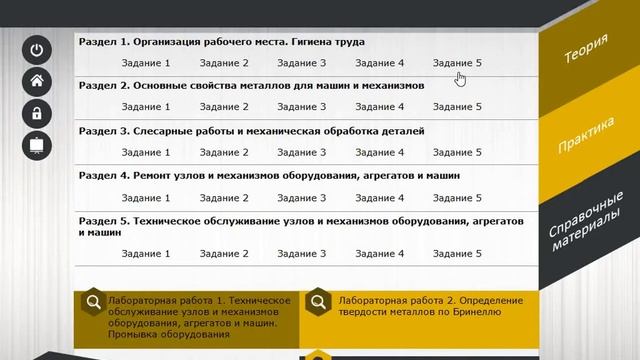The width and height of the screenshot is (640, 360).
Task: Open Задание 4 in Раздел 2
Action: (380, 107)
